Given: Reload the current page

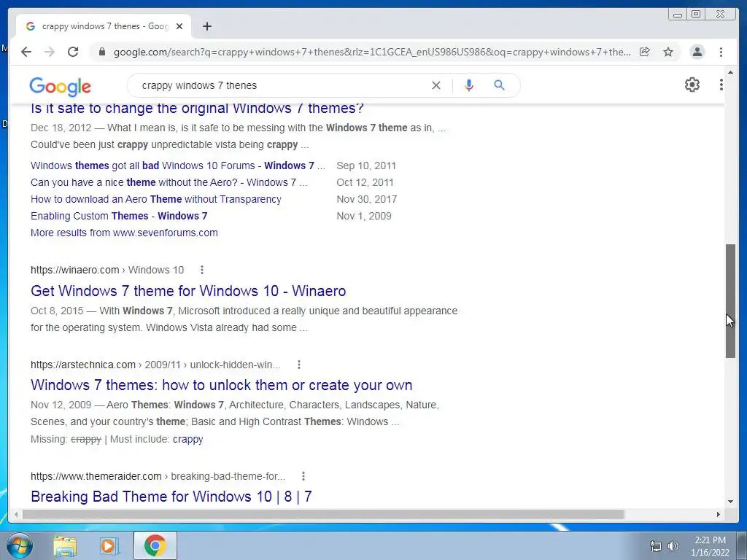Looking at the screenshot, I should coord(73,52).
